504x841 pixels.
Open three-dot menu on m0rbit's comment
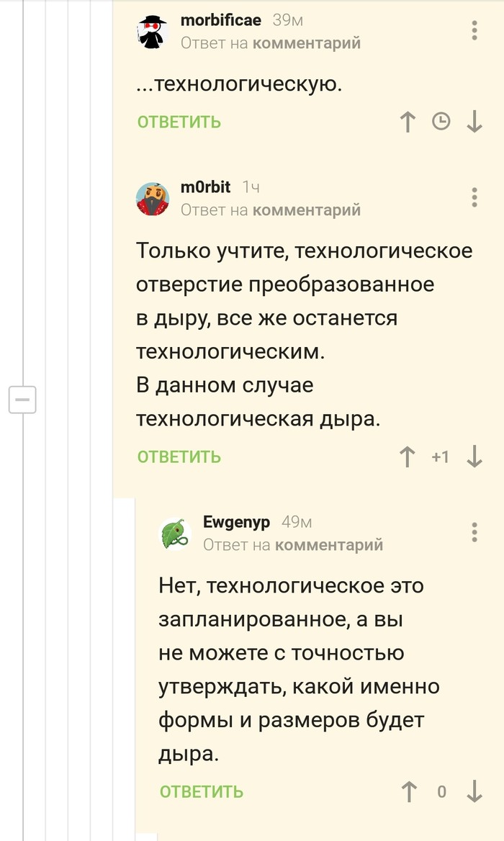[x=474, y=197]
